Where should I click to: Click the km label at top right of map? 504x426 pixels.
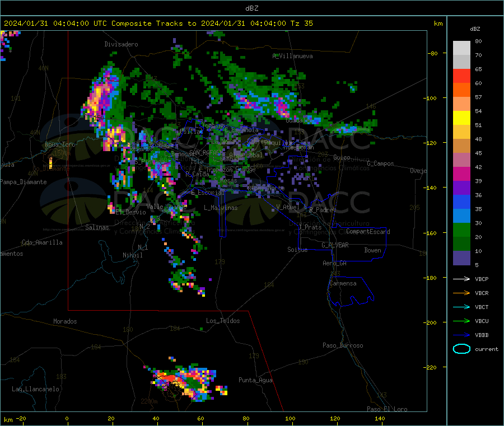[438, 24]
